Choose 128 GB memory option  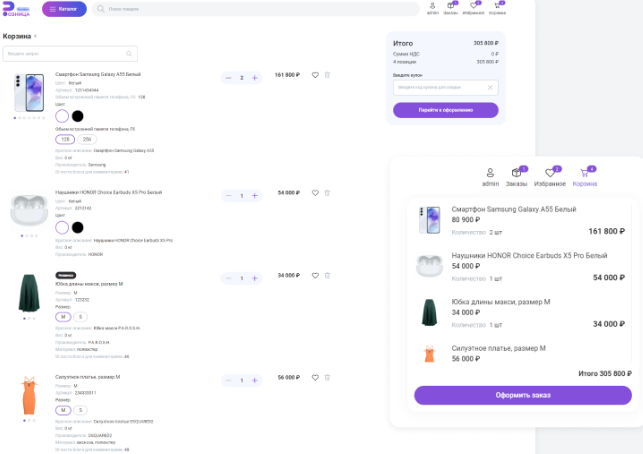tap(65, 139)
